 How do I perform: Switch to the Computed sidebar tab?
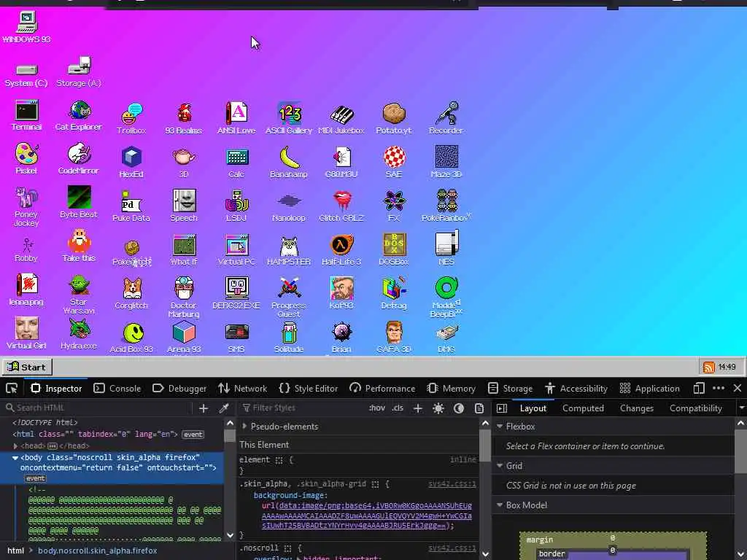click(583, 408)
